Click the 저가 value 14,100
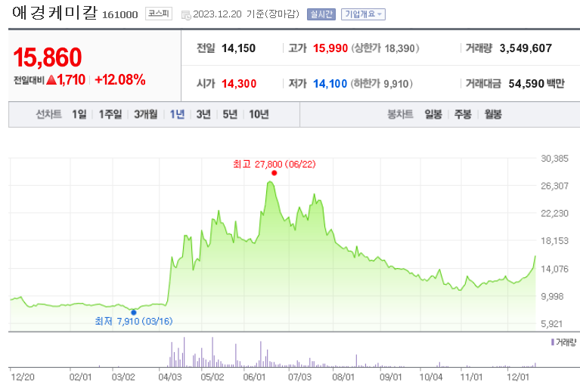Image resolution: width=580 pixels, height=392 pixels. click(x=330, y=84)
